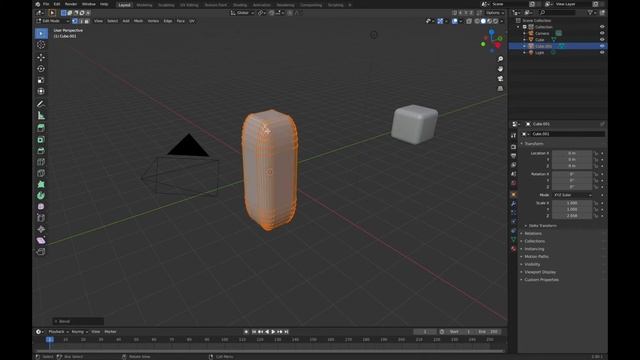640x360 pixels.
Task: Open the Options dropdown in viewport header
Action: (495, 13)
